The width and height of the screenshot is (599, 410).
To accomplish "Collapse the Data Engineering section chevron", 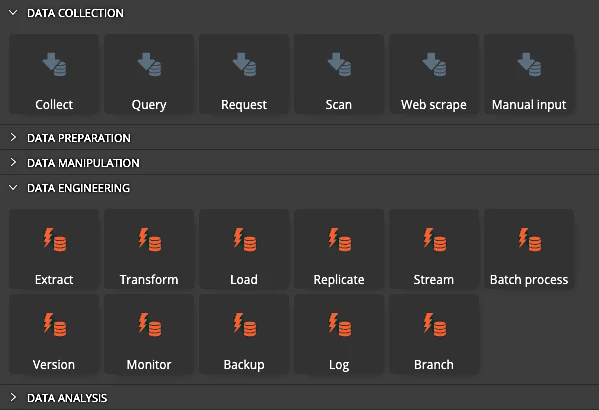I will (x=13, y=188).
